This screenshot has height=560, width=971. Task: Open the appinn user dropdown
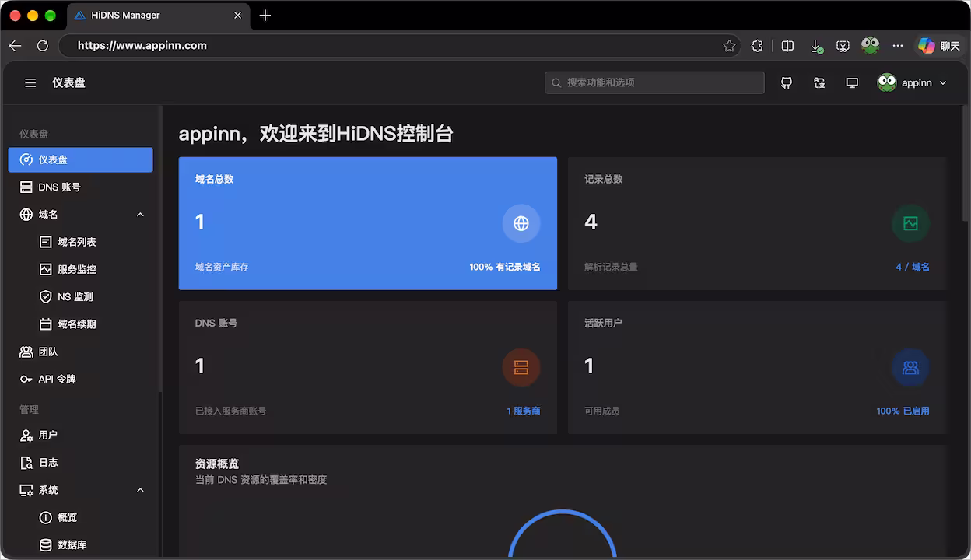coord(912,82)
